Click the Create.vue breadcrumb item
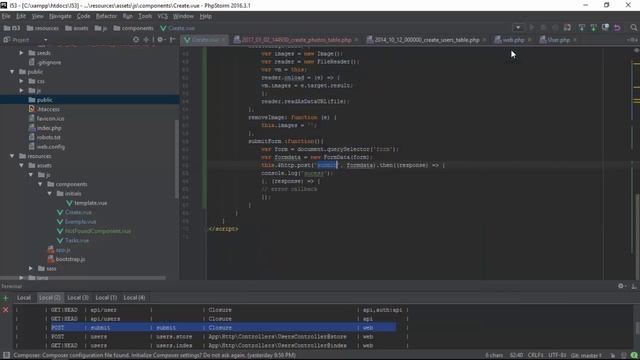 [x=178, y=28]
